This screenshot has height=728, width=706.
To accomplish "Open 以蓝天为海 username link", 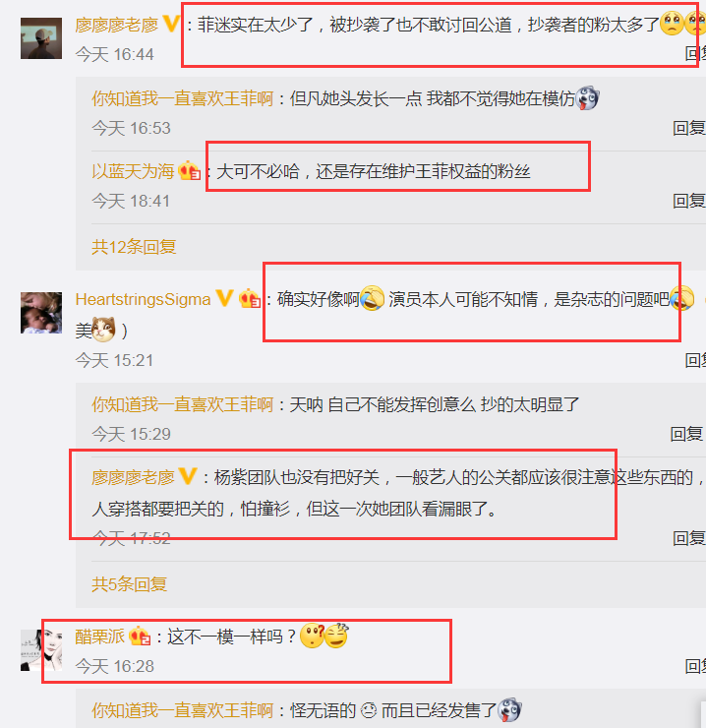I will (133, 171).
